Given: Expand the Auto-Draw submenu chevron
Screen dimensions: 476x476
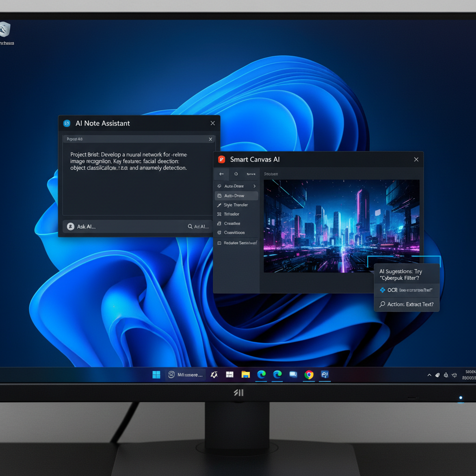Looking at the screenshot, I should (x=254, y=186).
